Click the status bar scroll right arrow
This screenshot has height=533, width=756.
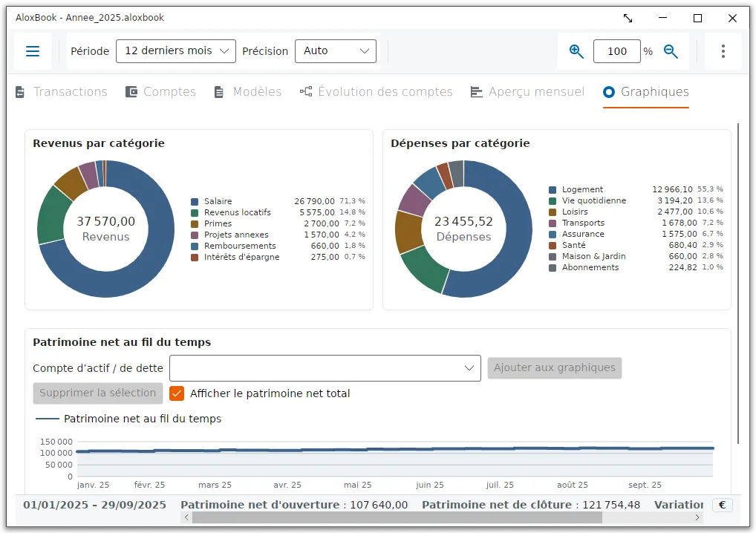tap(697, 517)
